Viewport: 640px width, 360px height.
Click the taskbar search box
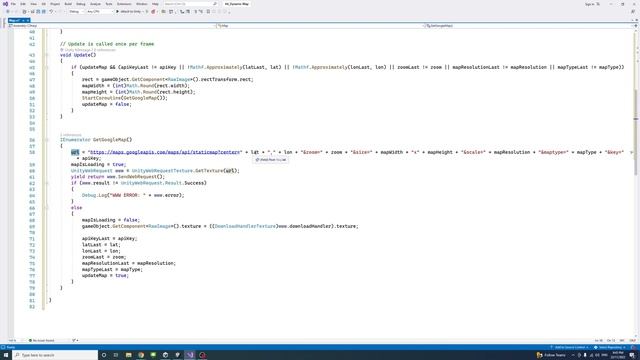[x=55, y=355]
